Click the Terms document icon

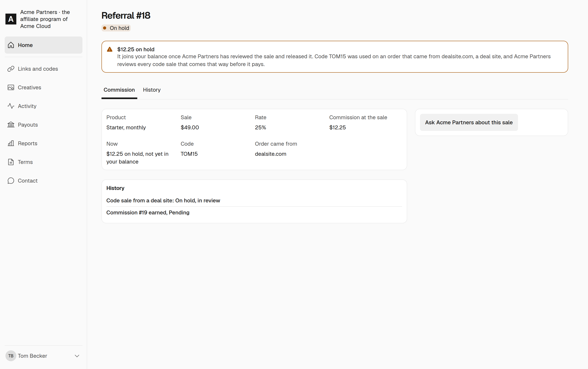pos(11,162)
